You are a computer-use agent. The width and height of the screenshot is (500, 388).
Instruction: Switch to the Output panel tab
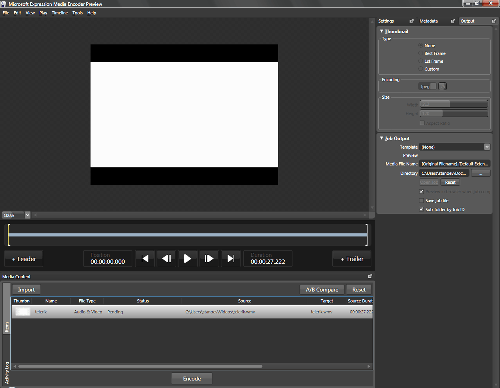[467, 21]
